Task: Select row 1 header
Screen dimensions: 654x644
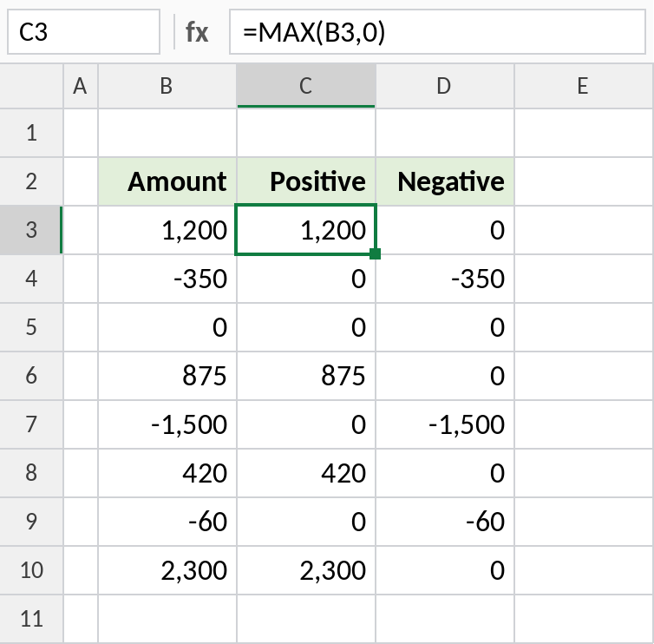Action: pos(31,133)
